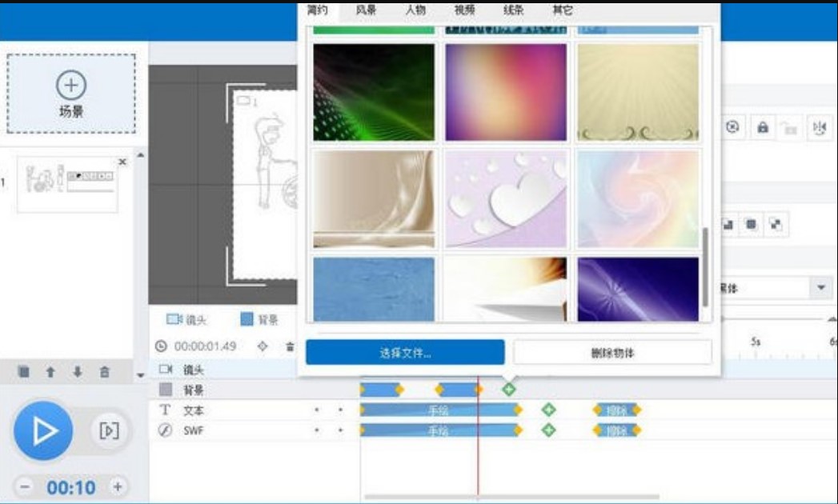
Task: Click the 删除物体 button
Action: [612, 352]
